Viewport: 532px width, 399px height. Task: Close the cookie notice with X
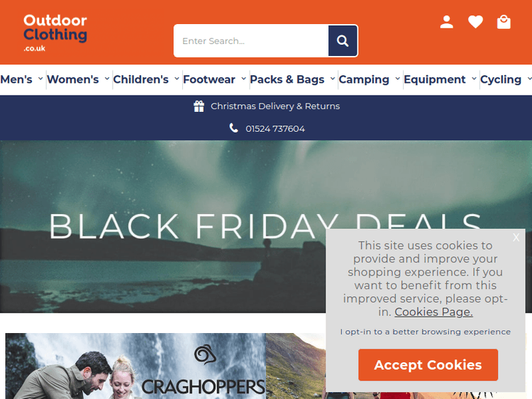(516, 237)
